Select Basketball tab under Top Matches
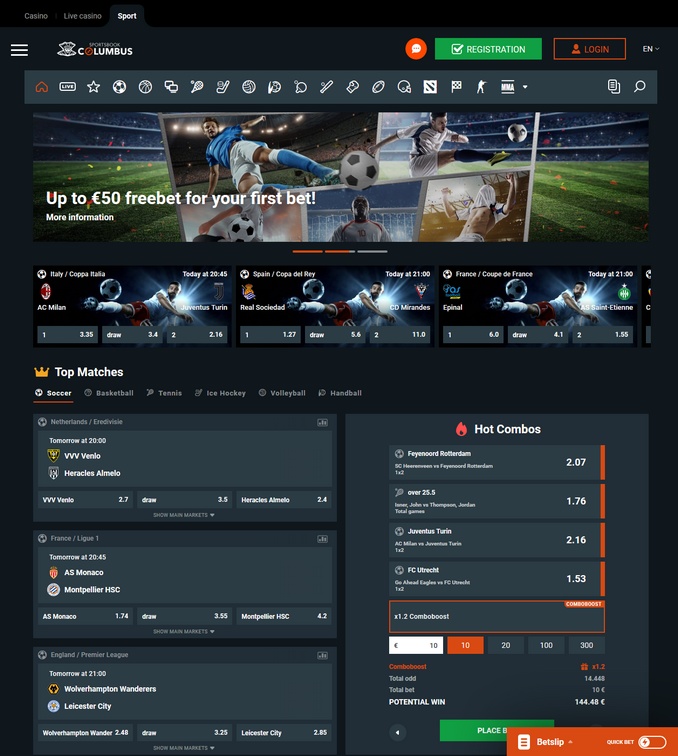The image size is (678, 756). tap(109, 393)
